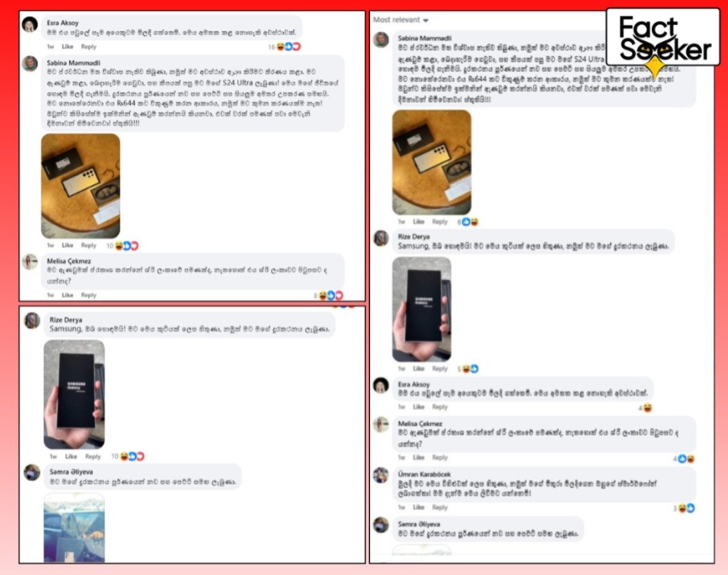Viewport: 728px width, 575px height.
Task: Open Samsung box photo in right panel
Action: (x=422, y=310)
